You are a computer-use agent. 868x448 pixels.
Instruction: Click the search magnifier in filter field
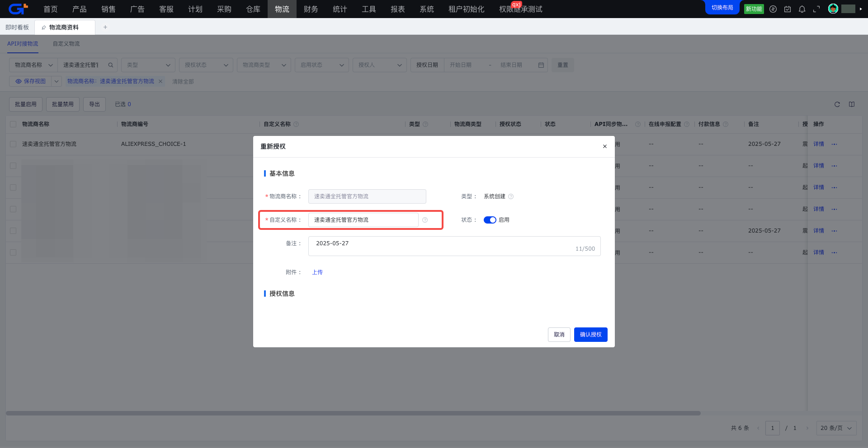pyautogui.click(x=110, y=65)
